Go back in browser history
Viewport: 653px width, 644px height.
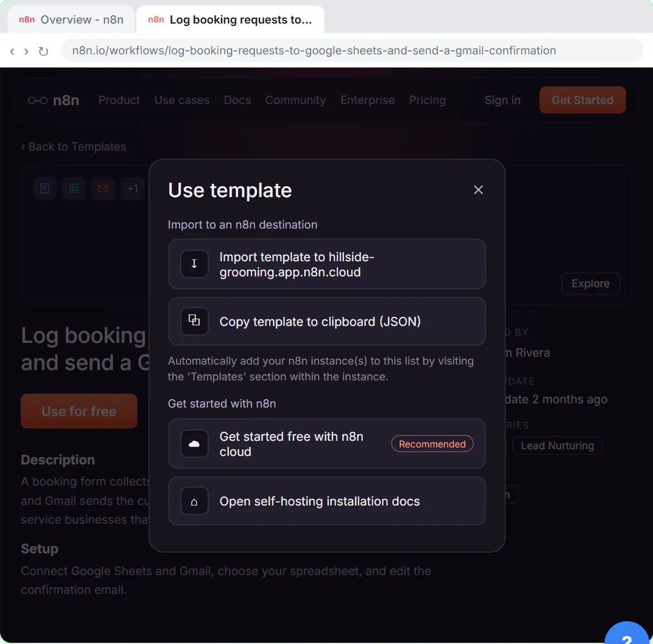pyautogui.click(x=12, y=51)
